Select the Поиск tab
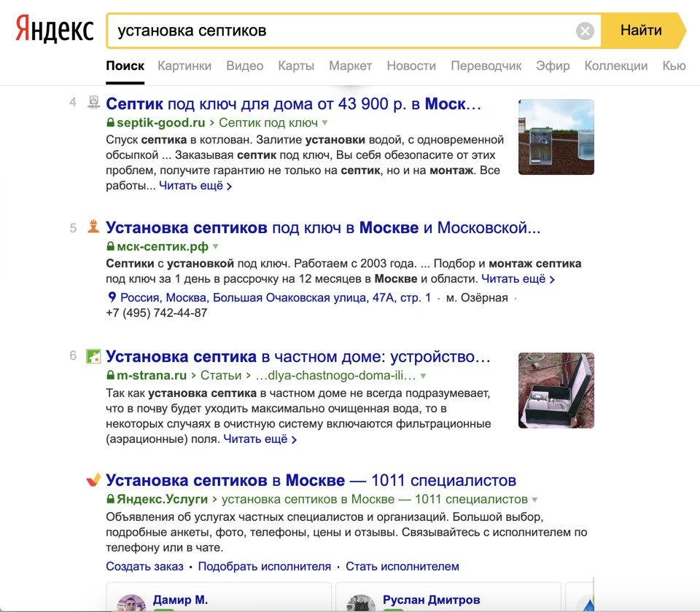The image size is (700, 612). [125, 66]
